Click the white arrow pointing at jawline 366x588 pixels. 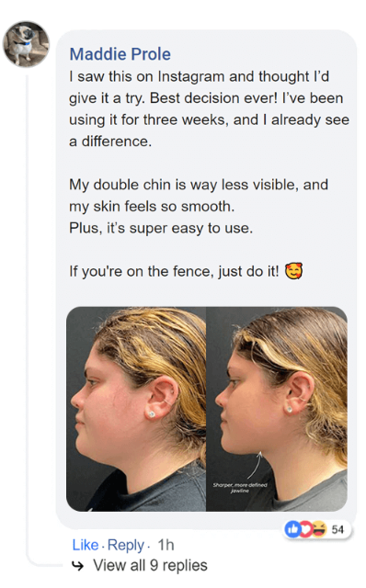(x=254, y=465)
